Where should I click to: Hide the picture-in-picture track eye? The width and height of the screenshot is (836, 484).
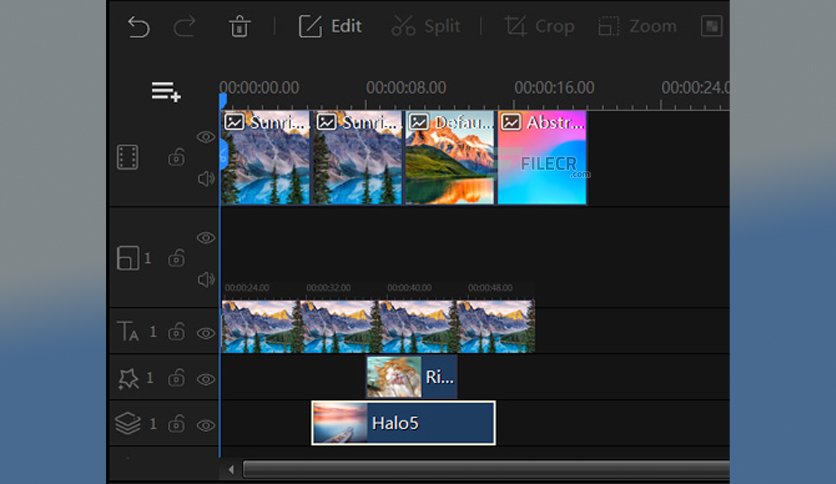click(x=206, y=238)
